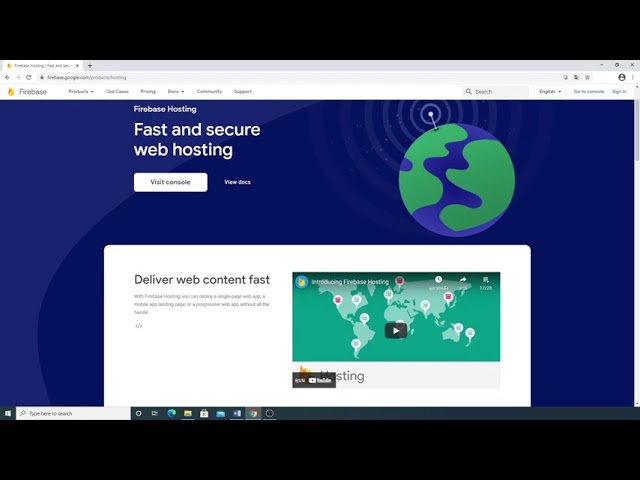Click the Introducing Firebase Hosting video title
The image size is (640, 480).
350,282
